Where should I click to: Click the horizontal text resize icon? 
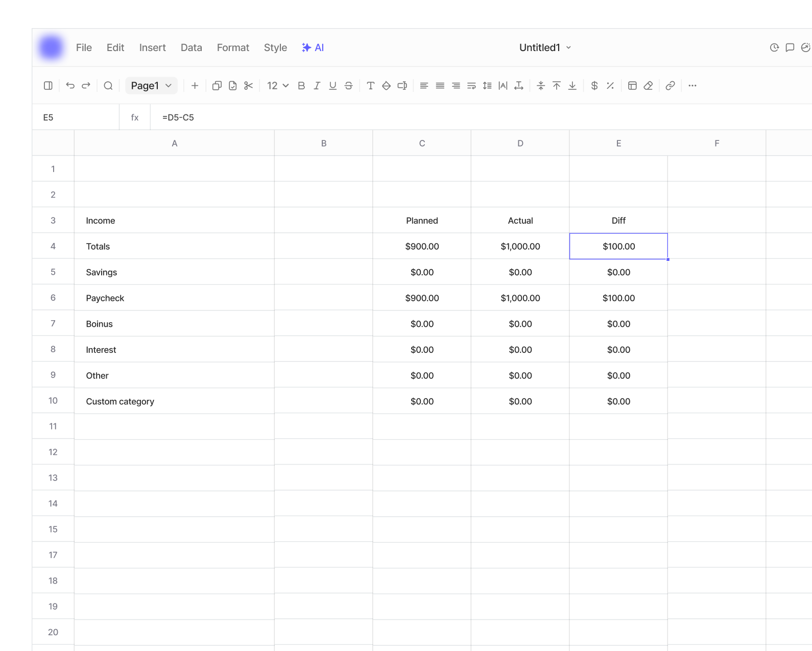(519, 86)
